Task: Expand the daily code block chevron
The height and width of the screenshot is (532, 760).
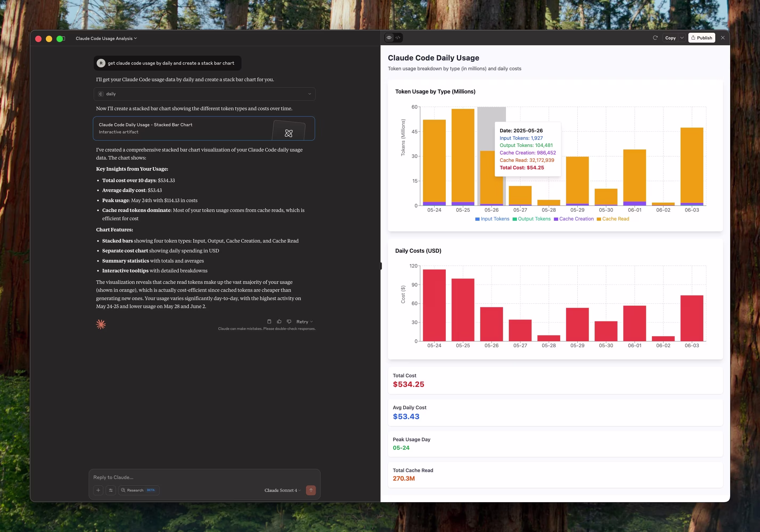Action: point(309,94)
